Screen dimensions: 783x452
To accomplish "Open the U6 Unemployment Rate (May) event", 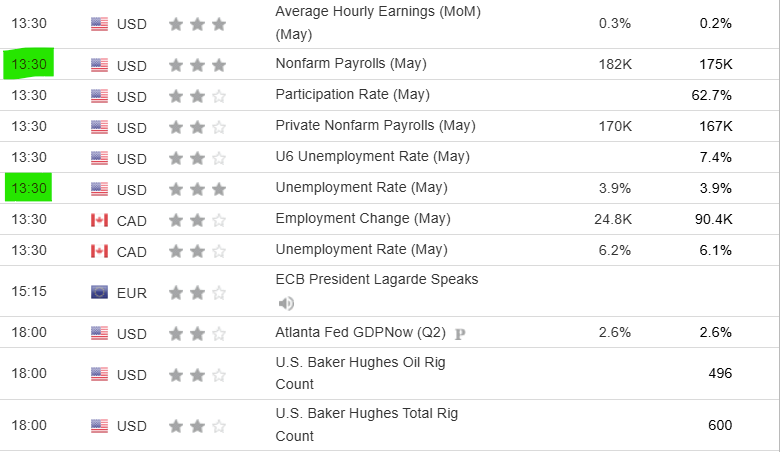I will point(373,156).
